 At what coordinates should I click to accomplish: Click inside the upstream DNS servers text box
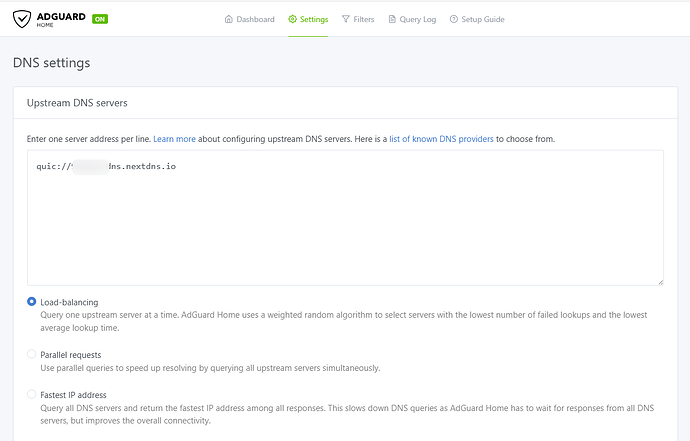point(345,230)
